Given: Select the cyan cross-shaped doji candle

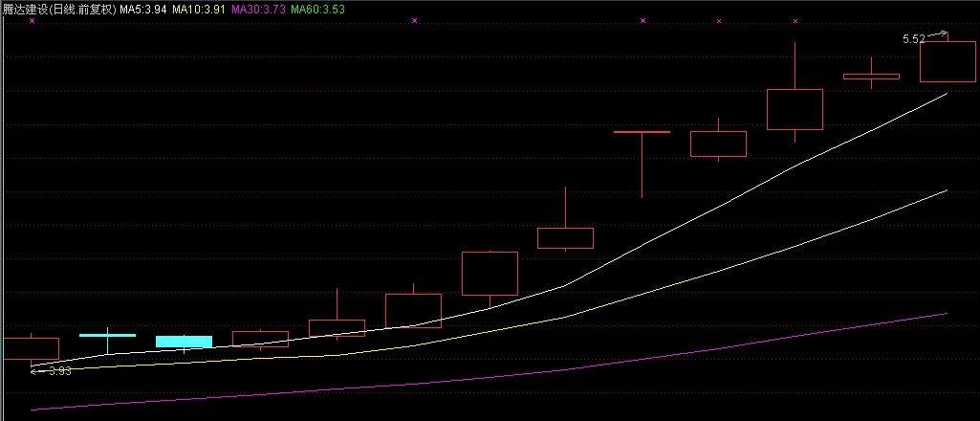Looking at the screenshot, I should click(107, 341).
